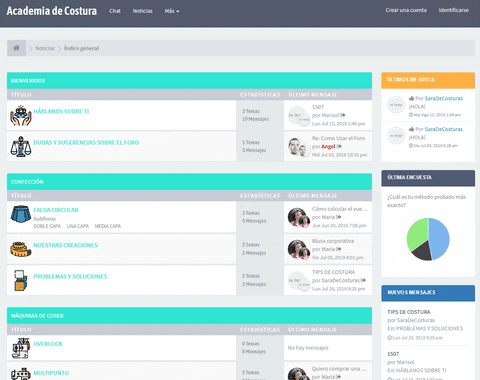This screenshot has height=380, width=480.
Task: Click the measuring tape Nuestras Creaciones icon
Action: pyautogui.click(x=21, y=249)
